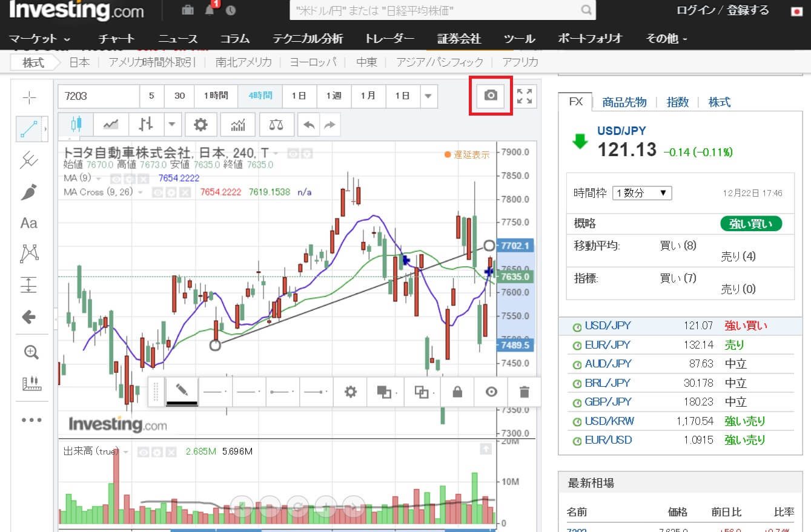Open the briefcase portfolio icon in header
811x532 pixels.
[188, 10]
